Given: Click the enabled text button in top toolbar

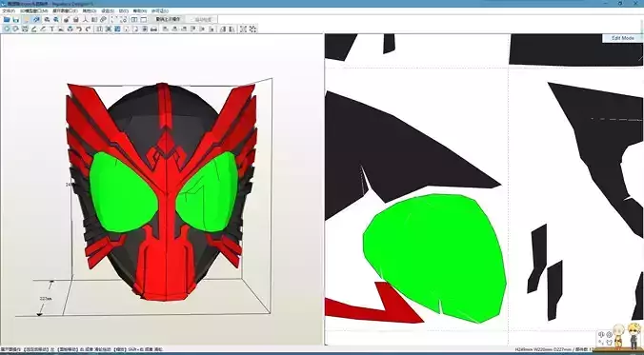Looking at the screenshot, I should coord(168,19).
